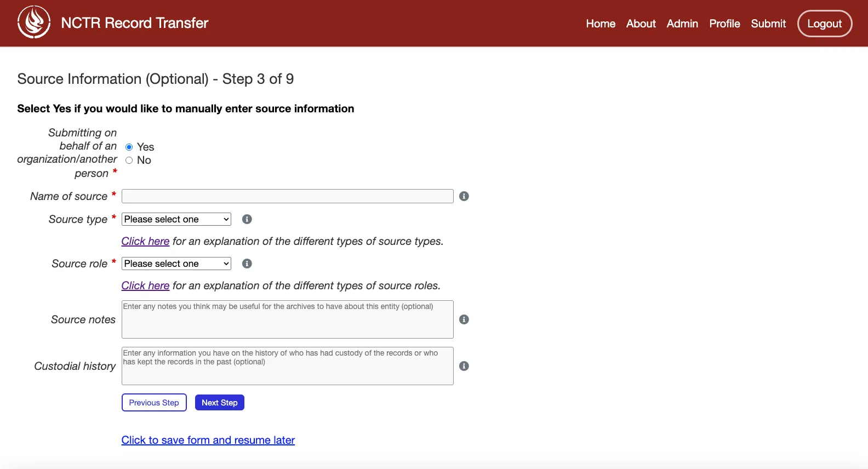Click the 'Source type' label

click(78, 219)
